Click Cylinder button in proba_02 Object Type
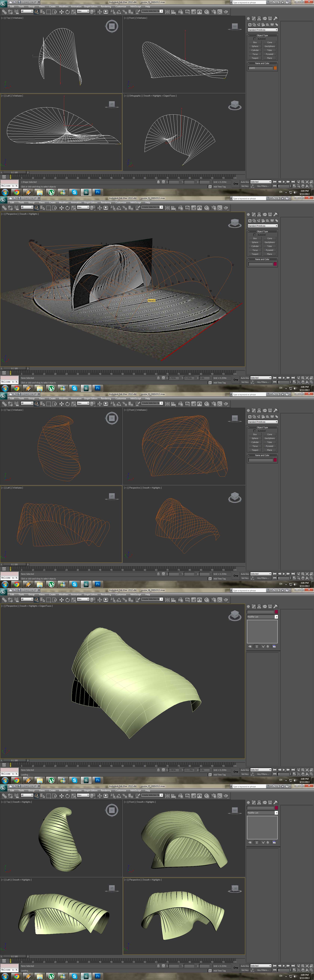The height and width of the screenshot is (980, 314). coord(255,246)
